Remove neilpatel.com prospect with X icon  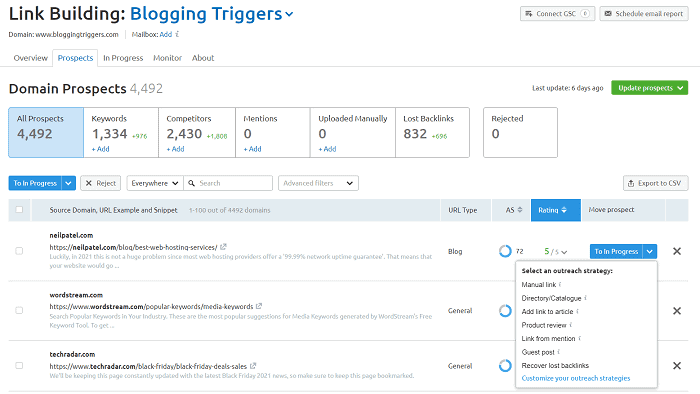(x=677, y=251)
